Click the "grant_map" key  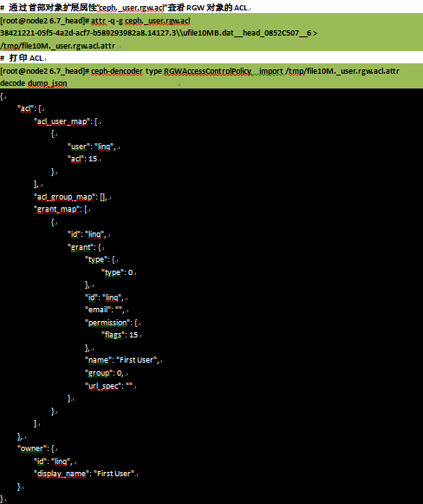[57, 209]
